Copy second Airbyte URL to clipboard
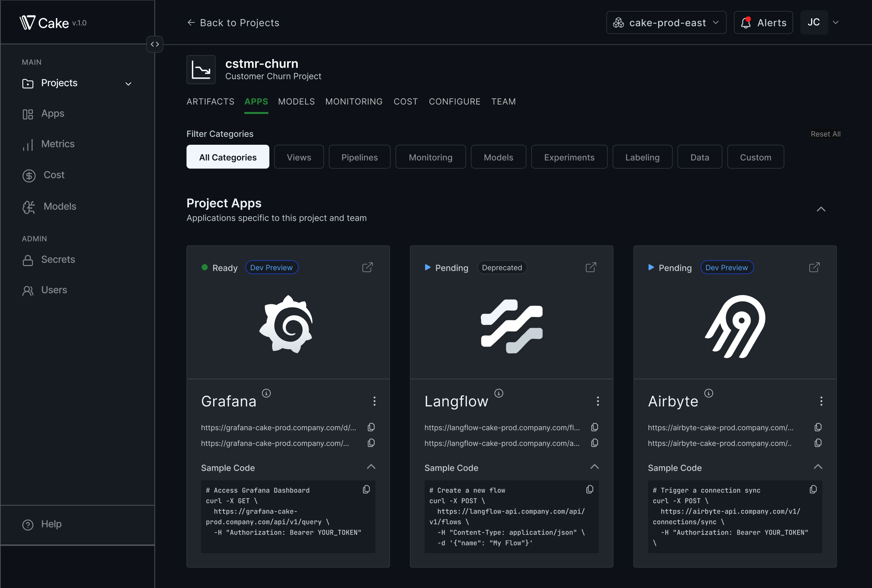This screenshot has height=588, width=872. [818, 443]
